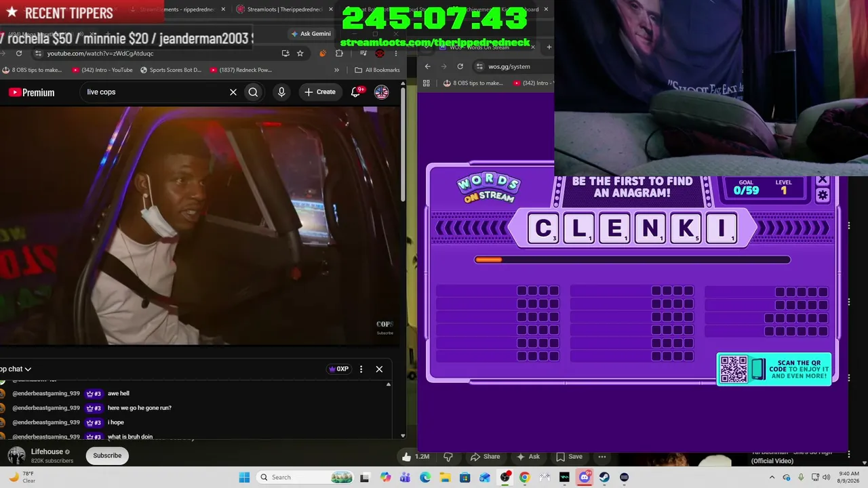The width and height of the screenshot is (868, 488).
Task: Click the letter tile C
Action: [544, 229]
